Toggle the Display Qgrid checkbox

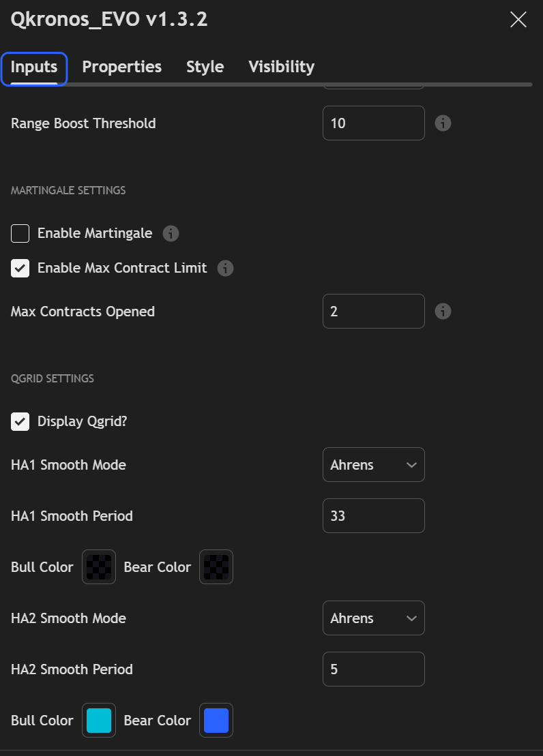click(x=20, y=421)
